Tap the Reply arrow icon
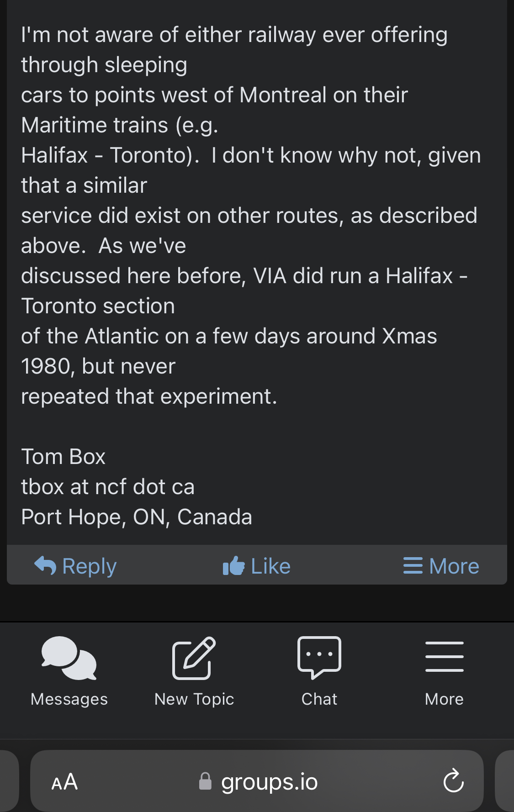This screenshot has width=514, height=812. tap(45, 565)
